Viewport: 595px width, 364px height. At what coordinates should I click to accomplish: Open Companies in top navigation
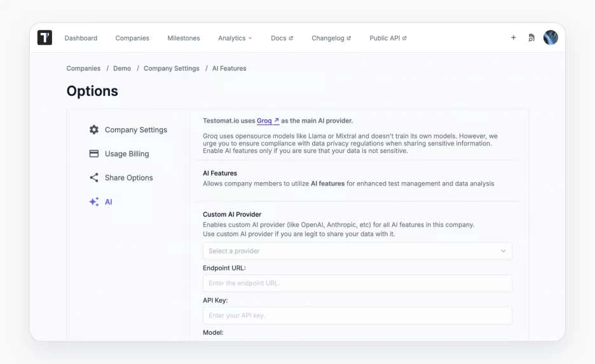pos(132,38)
